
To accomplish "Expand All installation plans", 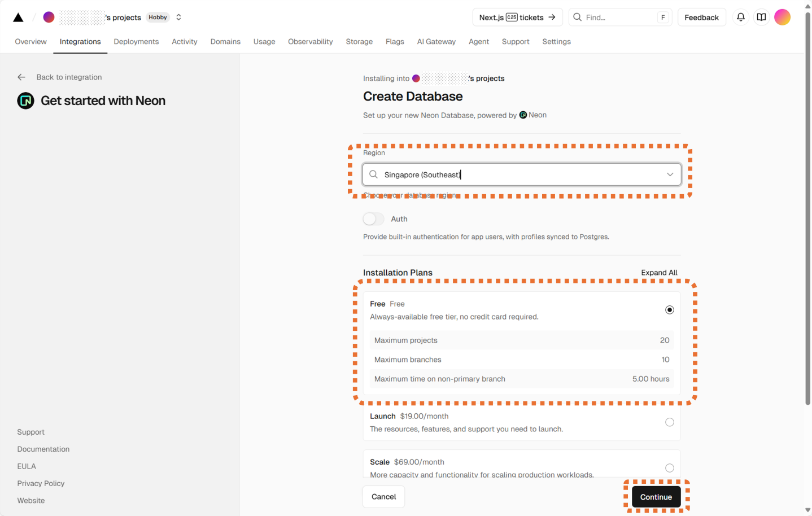I will pyautogui.click(x=659, y=273).
